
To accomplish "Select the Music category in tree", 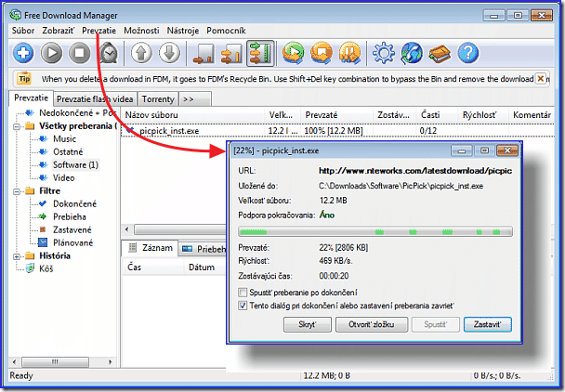I will tap(64, 138).
